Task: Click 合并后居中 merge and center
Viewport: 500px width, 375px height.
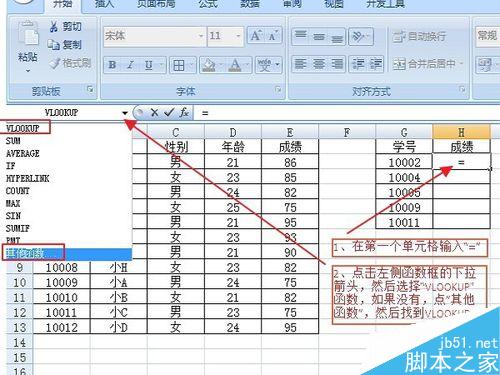Action: (x=424, y=64)
